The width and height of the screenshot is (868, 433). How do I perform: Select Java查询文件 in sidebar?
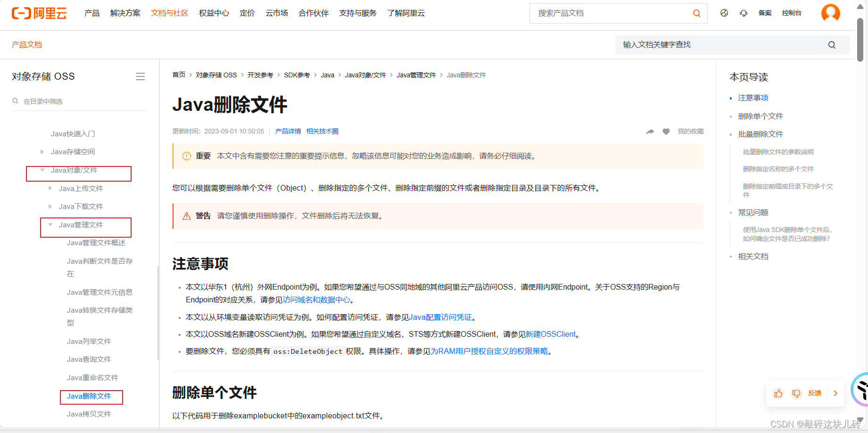click(89, 359)
